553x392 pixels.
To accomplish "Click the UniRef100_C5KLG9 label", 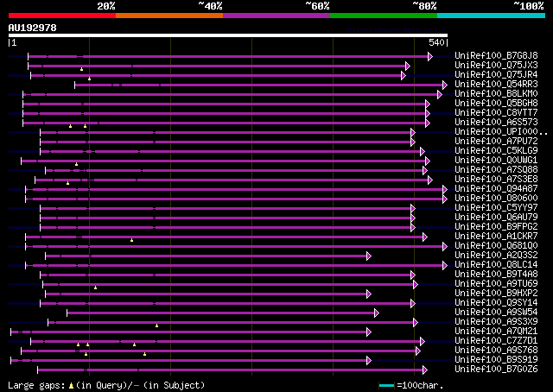I will 496,150.
